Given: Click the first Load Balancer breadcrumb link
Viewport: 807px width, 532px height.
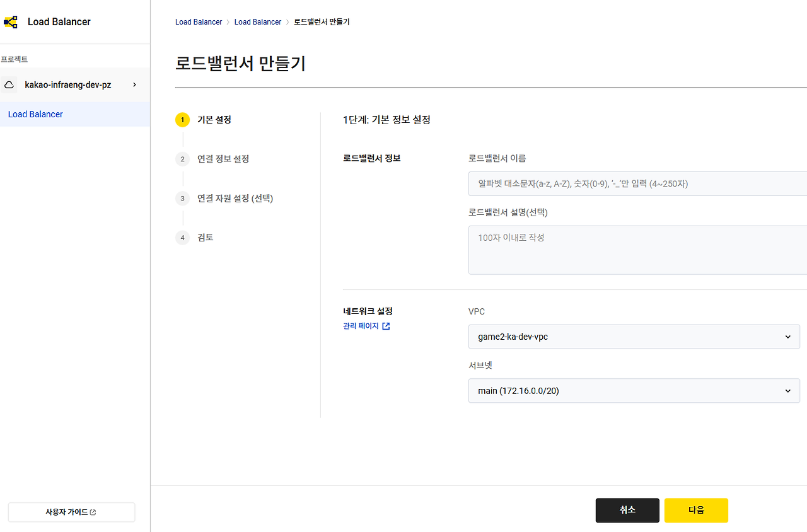Looking at the screenshot, I should [199, 22].
